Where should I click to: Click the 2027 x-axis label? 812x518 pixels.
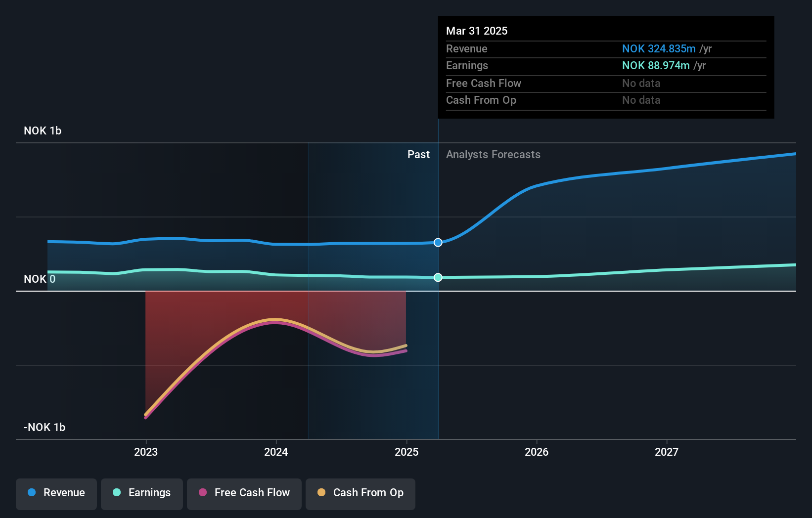click(667, 452)
